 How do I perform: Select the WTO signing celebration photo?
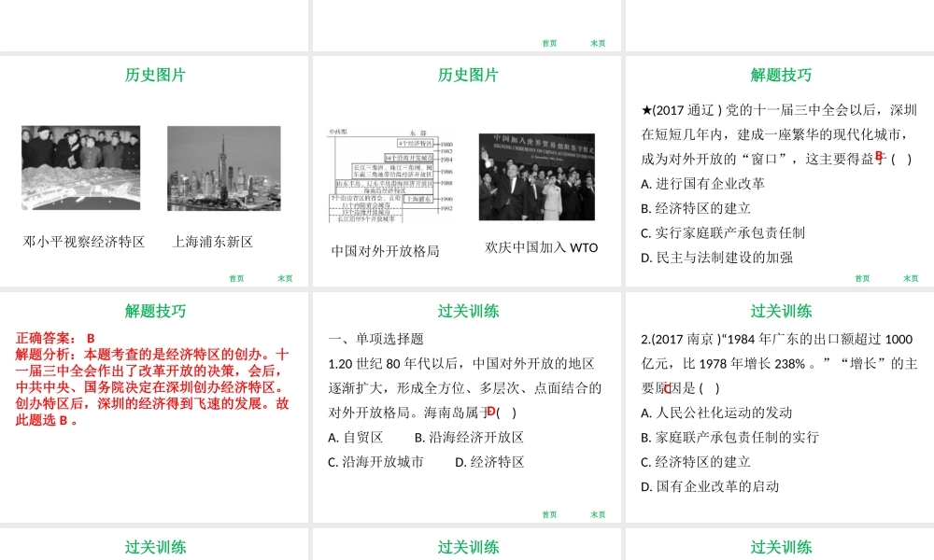537,176
